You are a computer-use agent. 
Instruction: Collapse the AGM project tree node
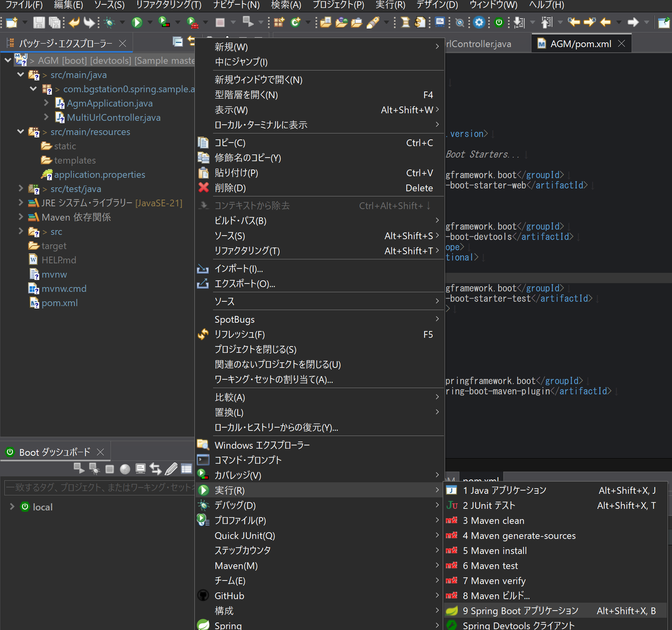tap(8, 60)
